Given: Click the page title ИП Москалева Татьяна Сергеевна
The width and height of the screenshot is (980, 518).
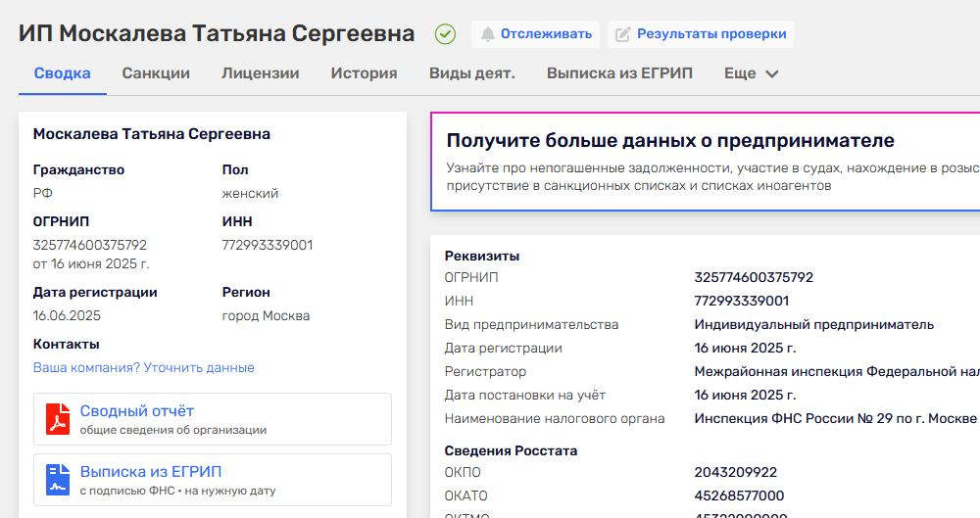Looking at the screenshot, I should coord(217,33).
